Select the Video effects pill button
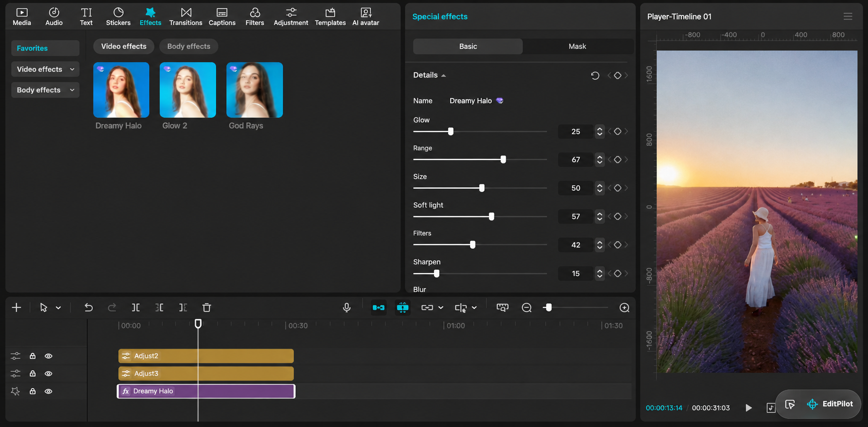The image size is (868, 427). tap(123, 47)
